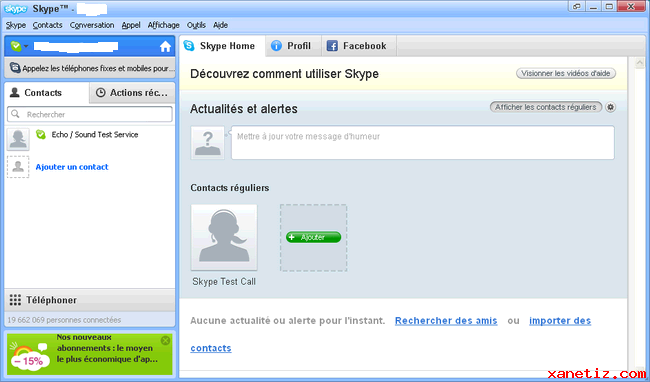Click the scrollbar up arrow in home panel
Viewport: 650px width, 382px height.
[x=640, y=63]
